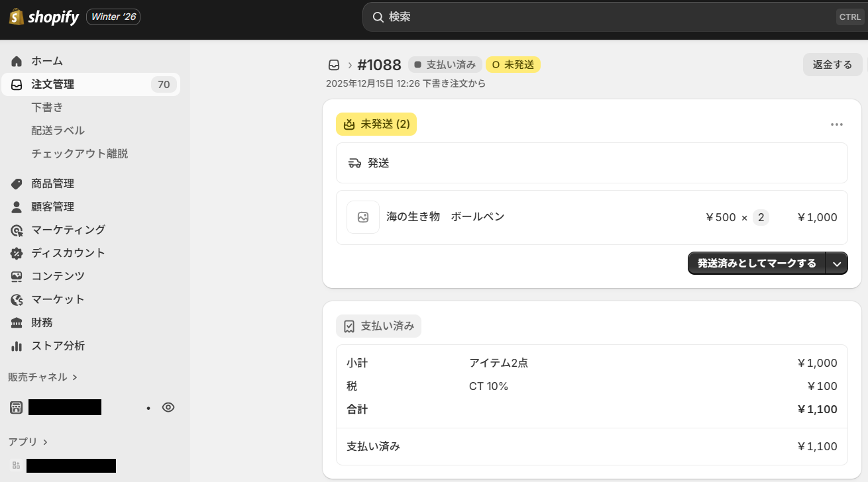The height and width of the screenshot is (482, 868).
Task: Click the 返金する button
Action: pyautogui.click(x=832, y=65)
